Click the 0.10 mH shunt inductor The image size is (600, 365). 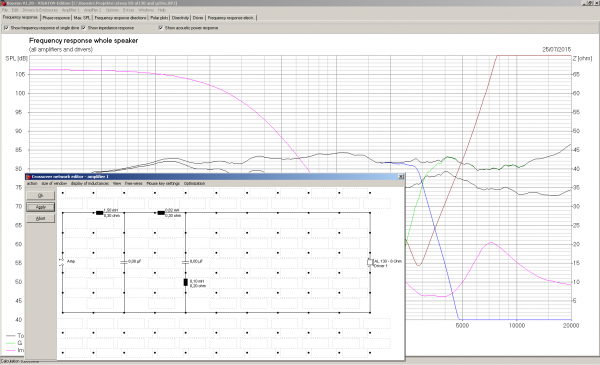186,282
